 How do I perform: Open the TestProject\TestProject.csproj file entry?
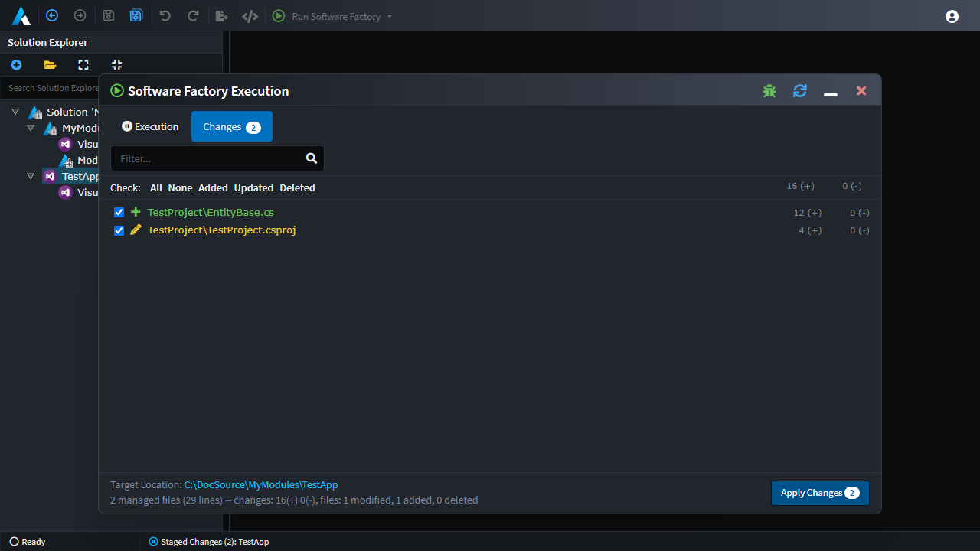(x=221, y=230)
